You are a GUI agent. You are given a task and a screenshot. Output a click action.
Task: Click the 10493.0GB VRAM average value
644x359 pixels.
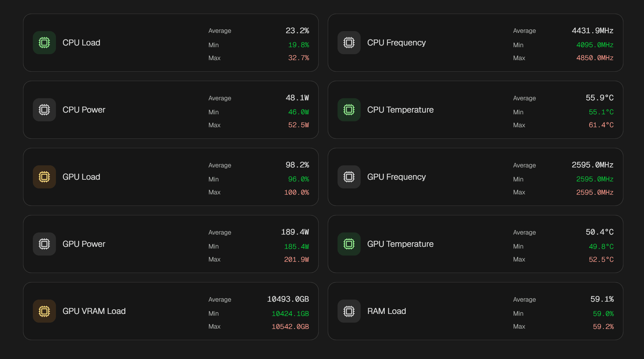pos(288,299)
